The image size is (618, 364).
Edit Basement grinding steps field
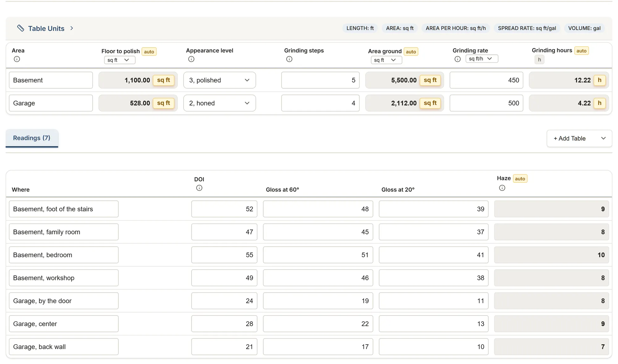320,80
